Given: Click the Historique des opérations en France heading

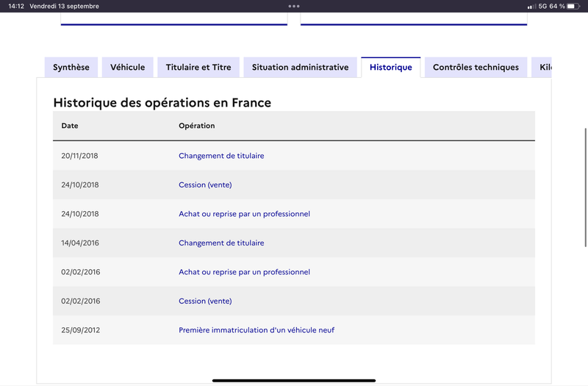Looking at the screenshot, I should (162, 103).
